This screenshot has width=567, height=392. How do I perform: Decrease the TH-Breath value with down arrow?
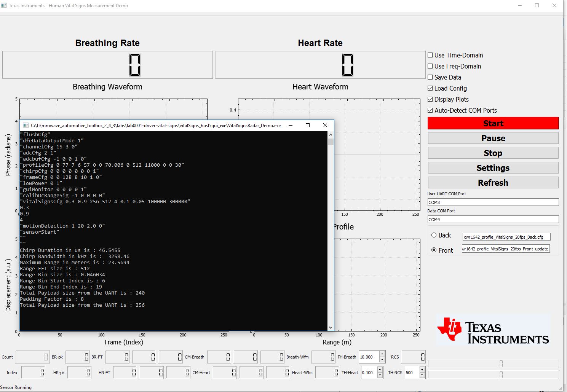pyautogui.click(x=382, y=360)
